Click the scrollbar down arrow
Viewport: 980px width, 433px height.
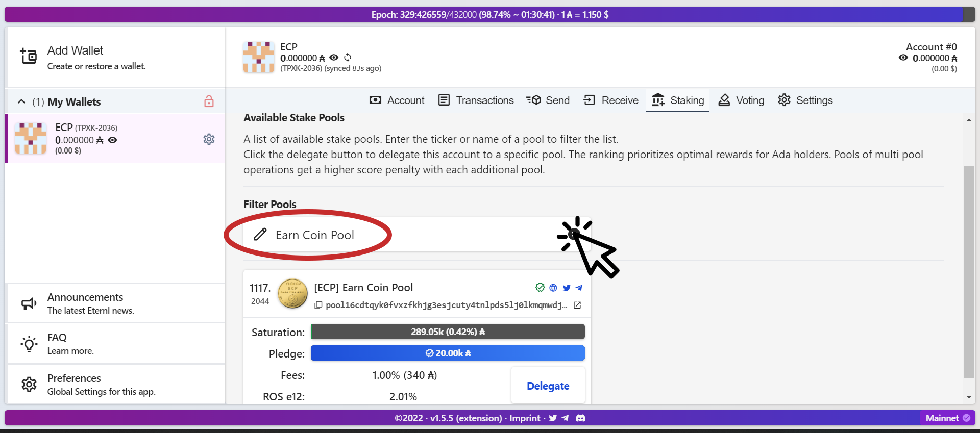(969, 397)
